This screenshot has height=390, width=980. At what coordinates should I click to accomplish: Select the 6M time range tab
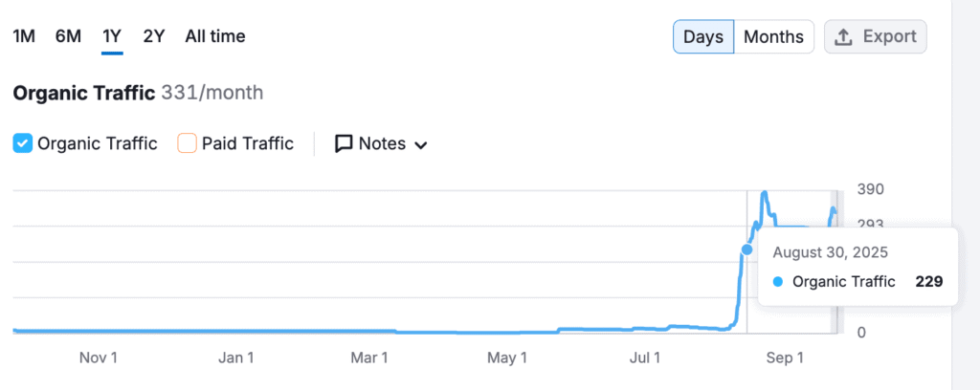click(x=68, y=36)
